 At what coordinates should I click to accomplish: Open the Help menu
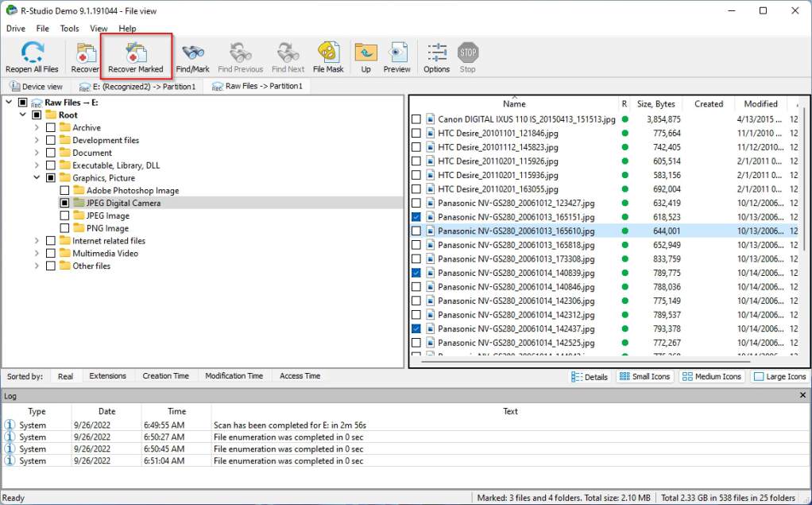pos(127,29)
